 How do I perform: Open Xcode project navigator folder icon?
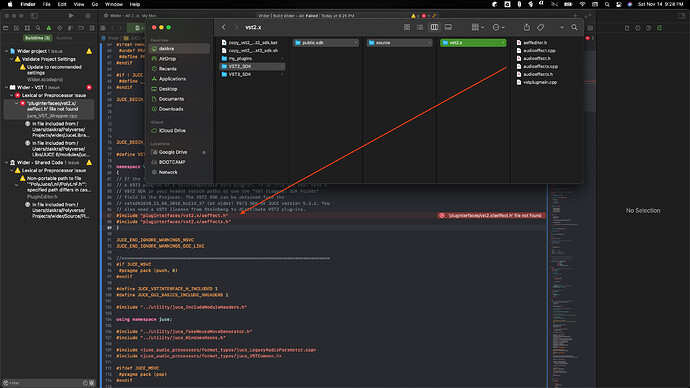pos(6,28)
